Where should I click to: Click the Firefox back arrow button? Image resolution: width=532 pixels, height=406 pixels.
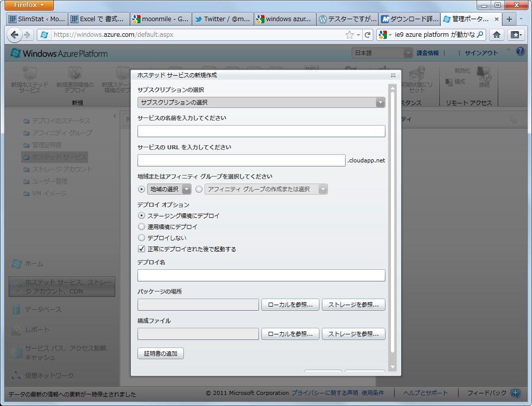[15, 35]
